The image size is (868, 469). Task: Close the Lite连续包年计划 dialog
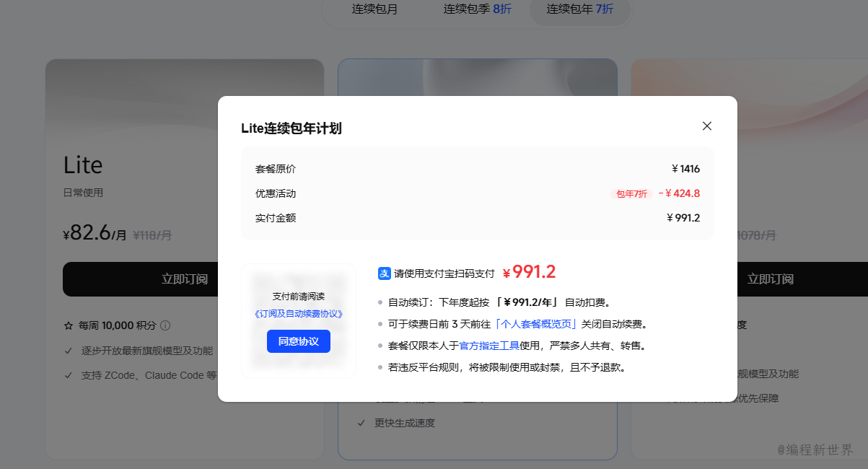707,126
